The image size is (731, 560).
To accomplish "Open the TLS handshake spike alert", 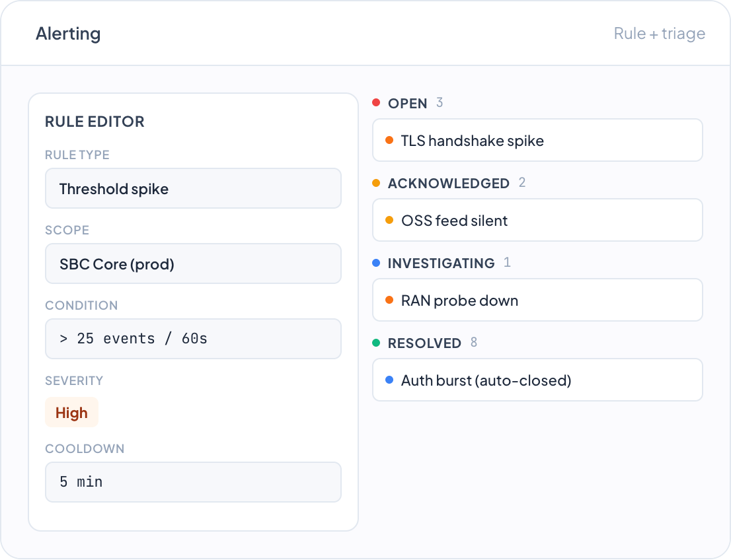I will click(537, 140).
